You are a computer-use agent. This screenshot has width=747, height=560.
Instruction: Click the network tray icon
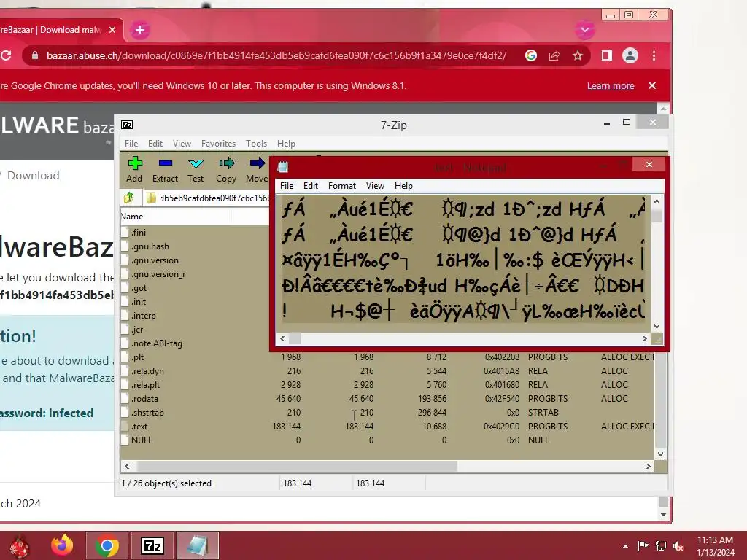(x=661, y=546)
